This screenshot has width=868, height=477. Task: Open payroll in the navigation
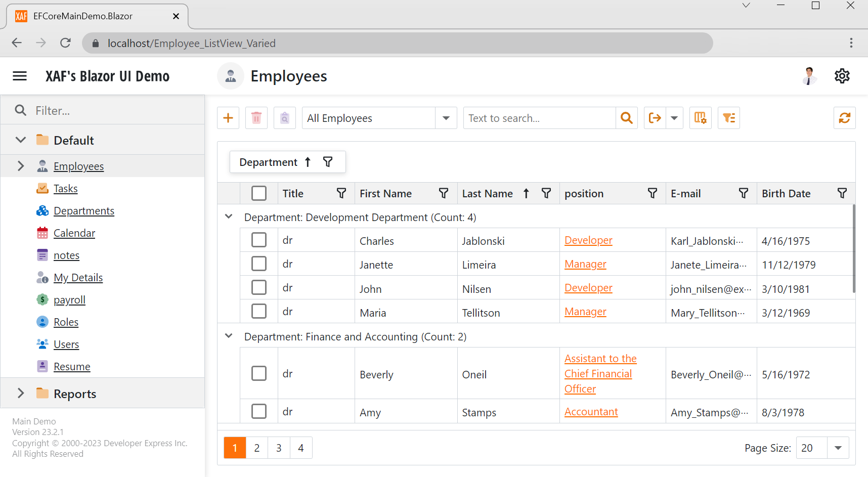pos(69,300)
